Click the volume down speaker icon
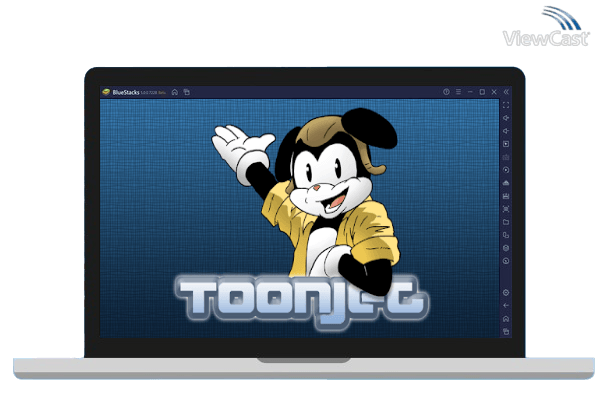 click(506, 131)
